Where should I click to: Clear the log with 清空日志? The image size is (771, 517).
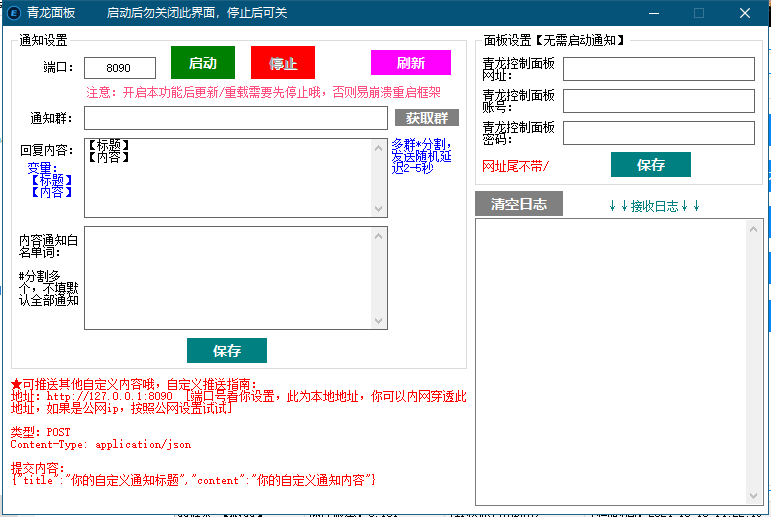click(x=519, y=204)
